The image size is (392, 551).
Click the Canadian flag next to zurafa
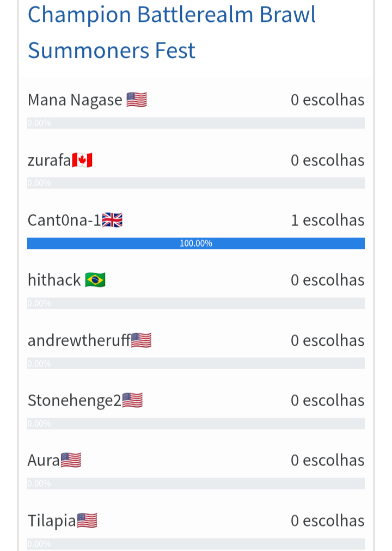click(x=82, y=160)
